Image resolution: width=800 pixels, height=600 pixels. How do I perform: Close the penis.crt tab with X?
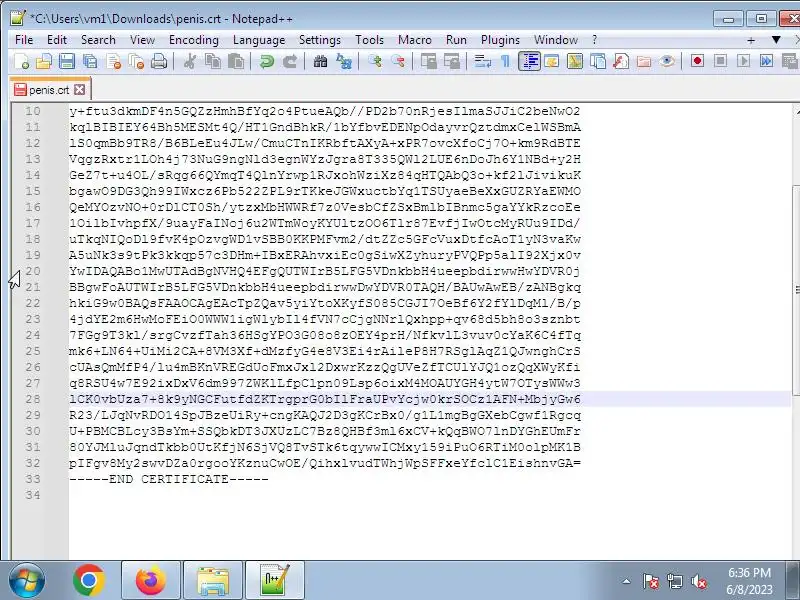coord(80,90)
